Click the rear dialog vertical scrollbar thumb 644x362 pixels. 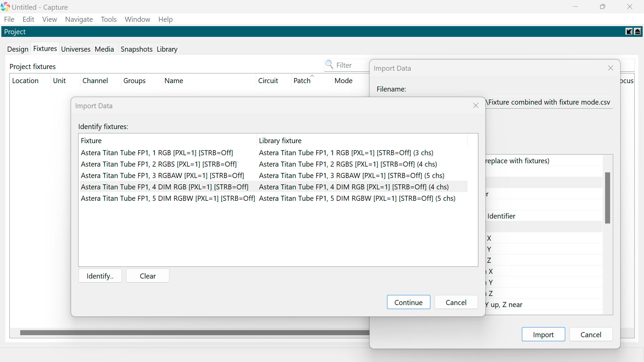607,198
